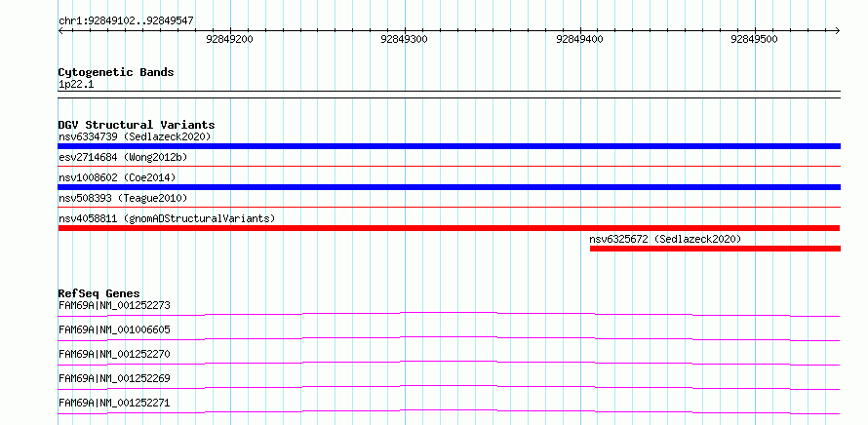Click the blue bar of nsv1008602
The image size is (868, 425).
pyautogui.click(x=449, y=187)
